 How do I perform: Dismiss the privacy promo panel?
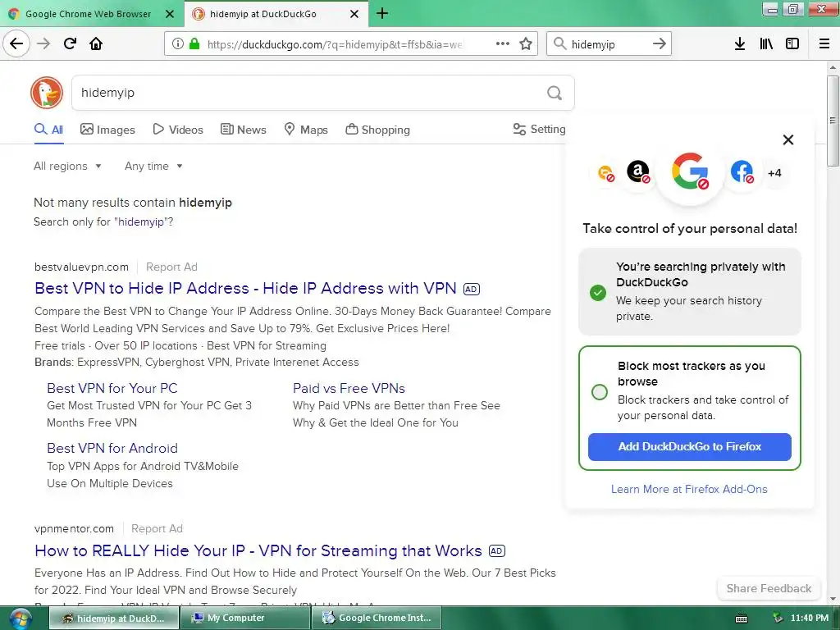[x=788, y=139]
